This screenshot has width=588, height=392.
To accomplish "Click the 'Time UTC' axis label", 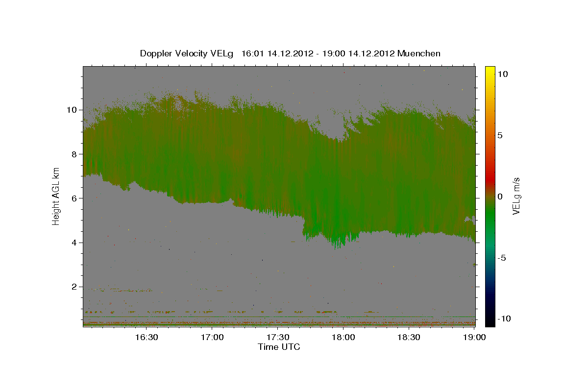I will 279,347.
